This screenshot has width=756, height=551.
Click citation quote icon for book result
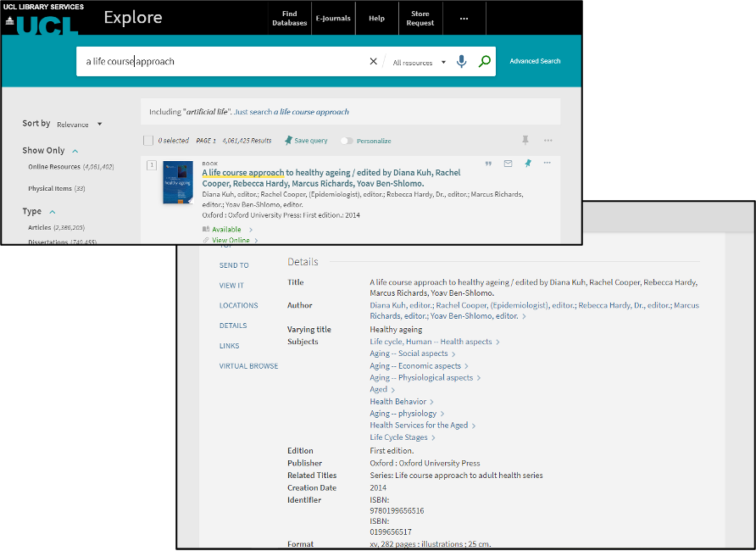[x=488, y=164]
